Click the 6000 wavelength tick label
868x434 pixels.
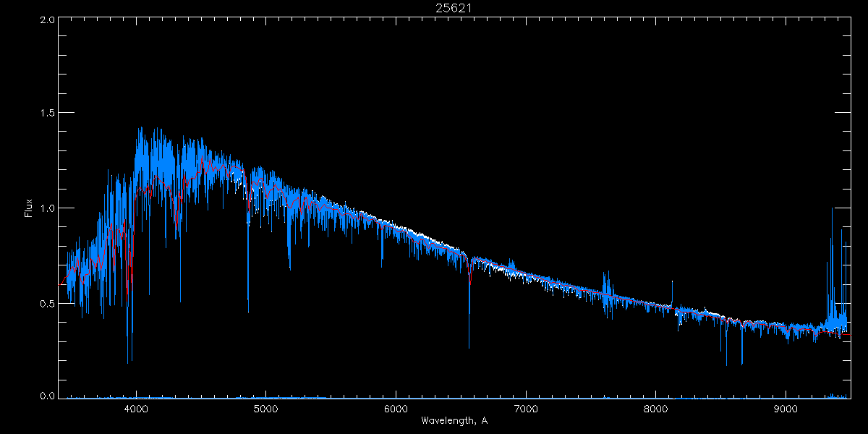[396, 408]
